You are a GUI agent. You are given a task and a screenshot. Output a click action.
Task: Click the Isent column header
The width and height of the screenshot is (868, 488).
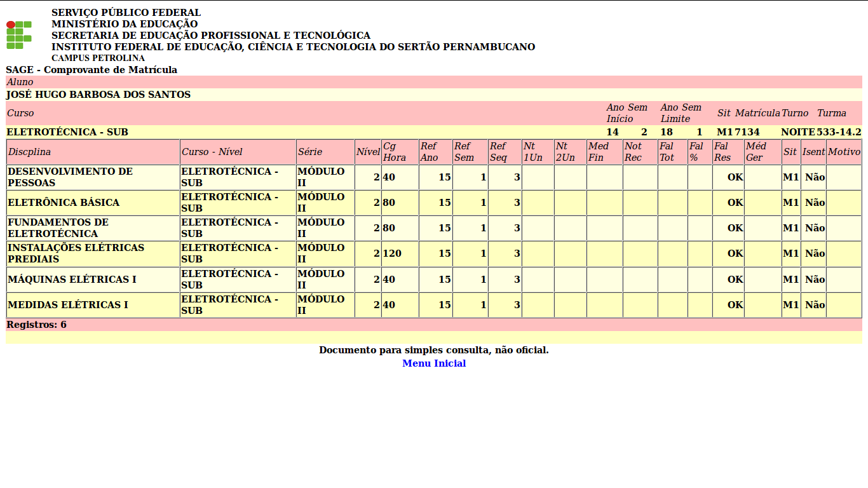pyautogui.click(x=813, y=152)
